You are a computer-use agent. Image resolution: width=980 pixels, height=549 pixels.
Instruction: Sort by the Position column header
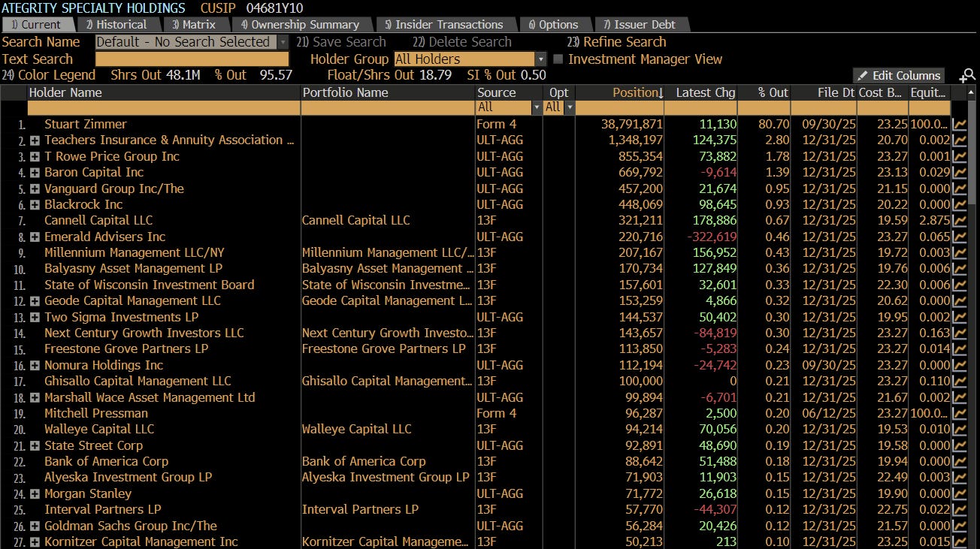619,92
